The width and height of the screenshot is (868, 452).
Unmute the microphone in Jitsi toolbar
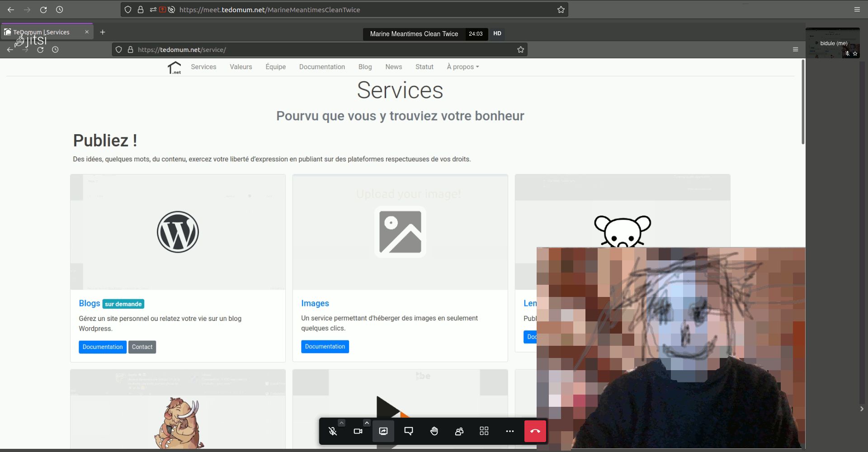333,431
